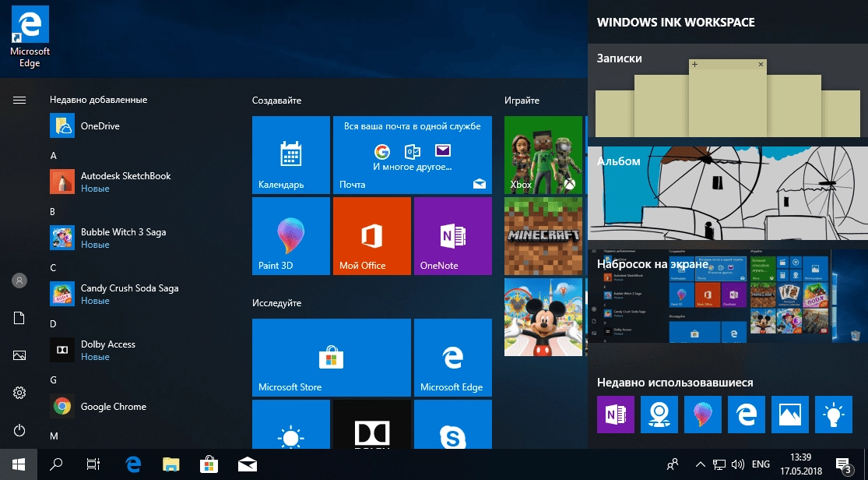Open taskbar Search magnifier

[x=56, y=464]
